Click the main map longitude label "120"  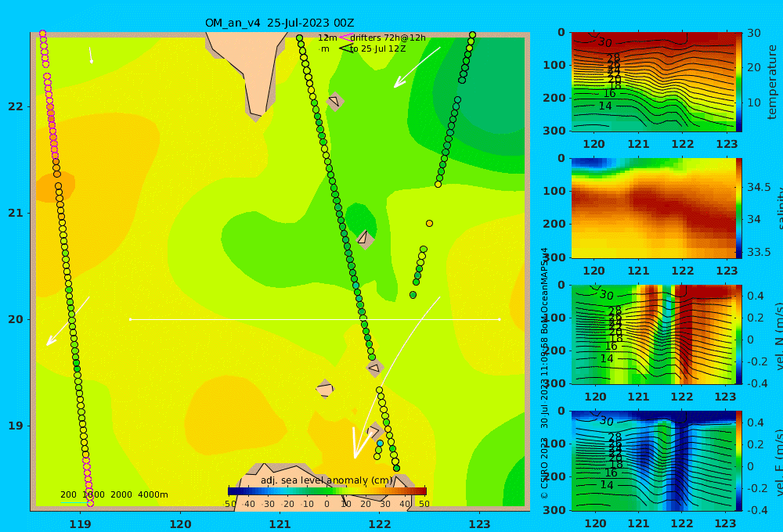click(x=180, y=524)
